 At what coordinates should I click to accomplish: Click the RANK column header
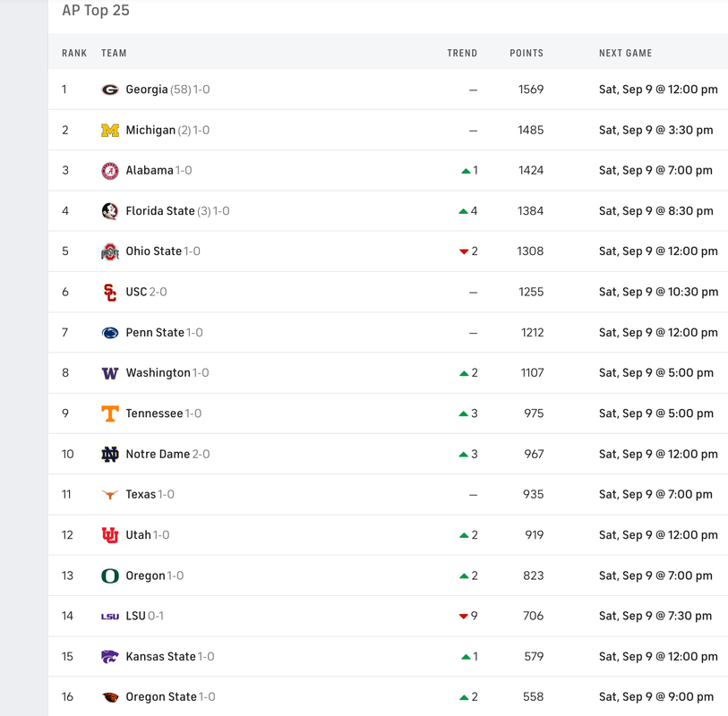tap(74, 54)
